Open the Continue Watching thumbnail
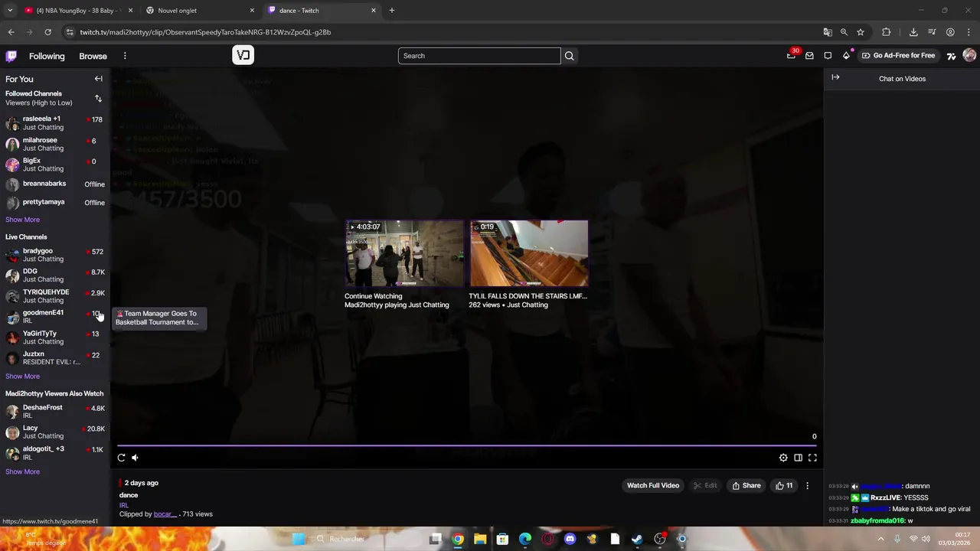This screenshot has height=551, width=980. coord(404,253)
